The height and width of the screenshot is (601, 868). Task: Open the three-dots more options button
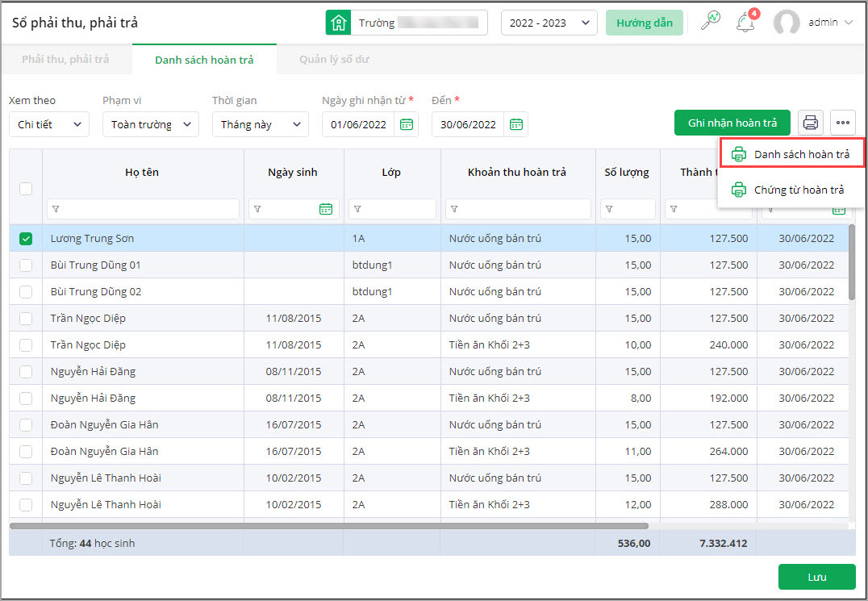[843, 123]
